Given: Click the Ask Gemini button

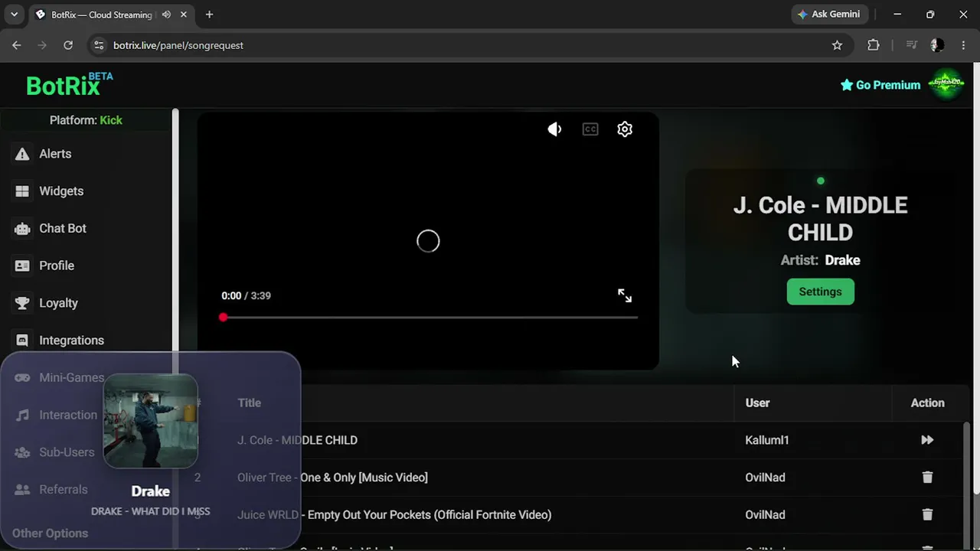Looking at the screenshot, I should (x=828, y=15).
